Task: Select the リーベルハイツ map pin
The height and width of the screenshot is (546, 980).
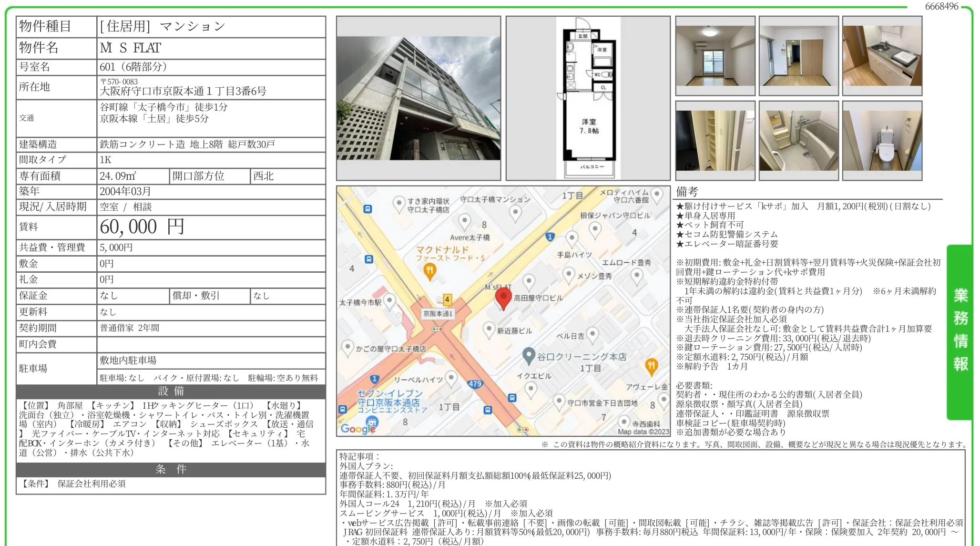Action: [x=451, y=379]
